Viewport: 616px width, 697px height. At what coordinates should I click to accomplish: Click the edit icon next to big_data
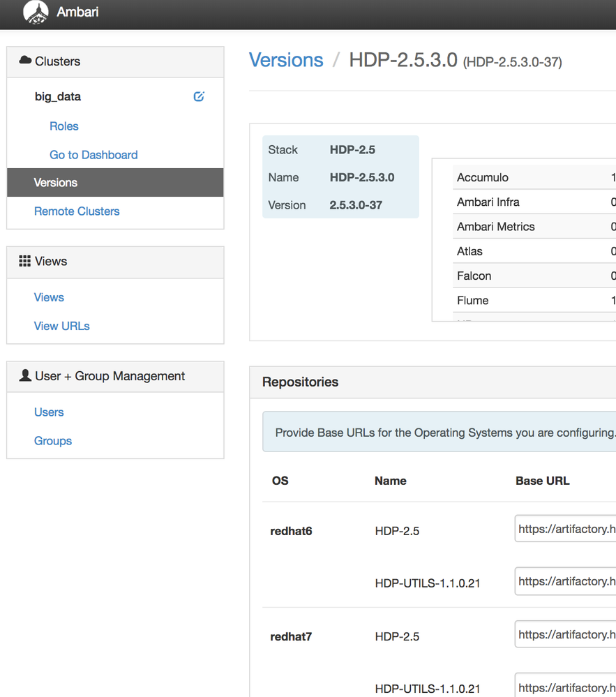pos(199,97)
